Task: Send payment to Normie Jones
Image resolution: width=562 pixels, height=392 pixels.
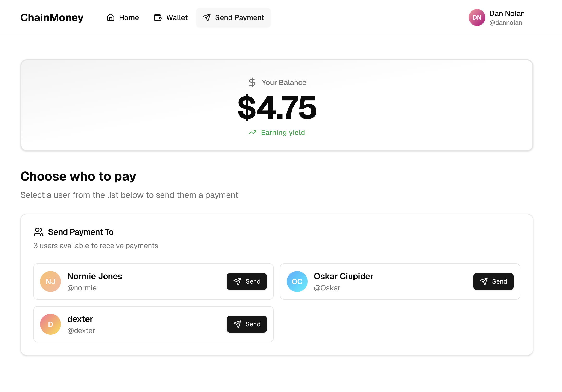Action: [247, 281]
